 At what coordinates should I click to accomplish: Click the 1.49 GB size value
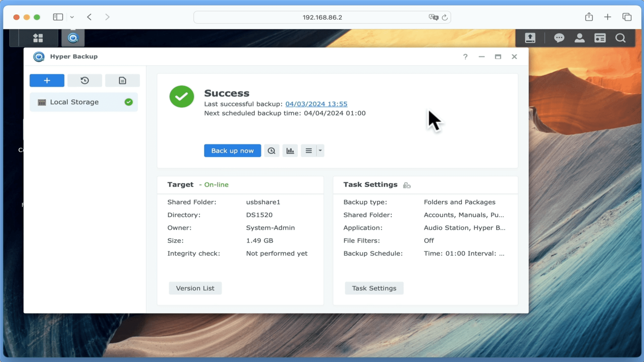259,241
